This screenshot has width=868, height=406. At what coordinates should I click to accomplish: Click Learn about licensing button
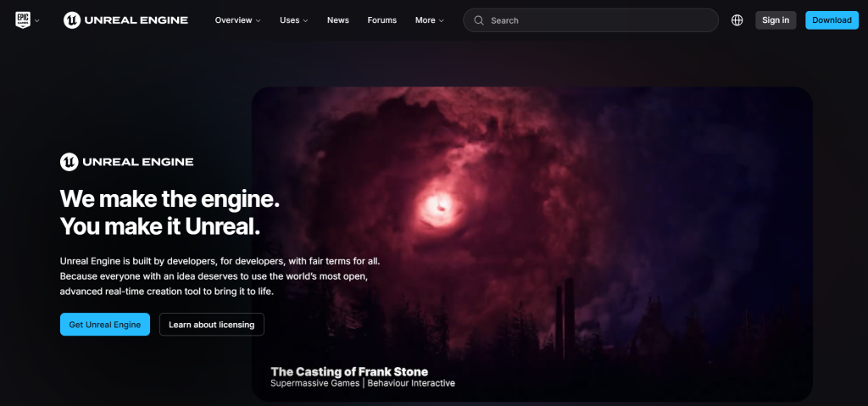click(211, 325)
